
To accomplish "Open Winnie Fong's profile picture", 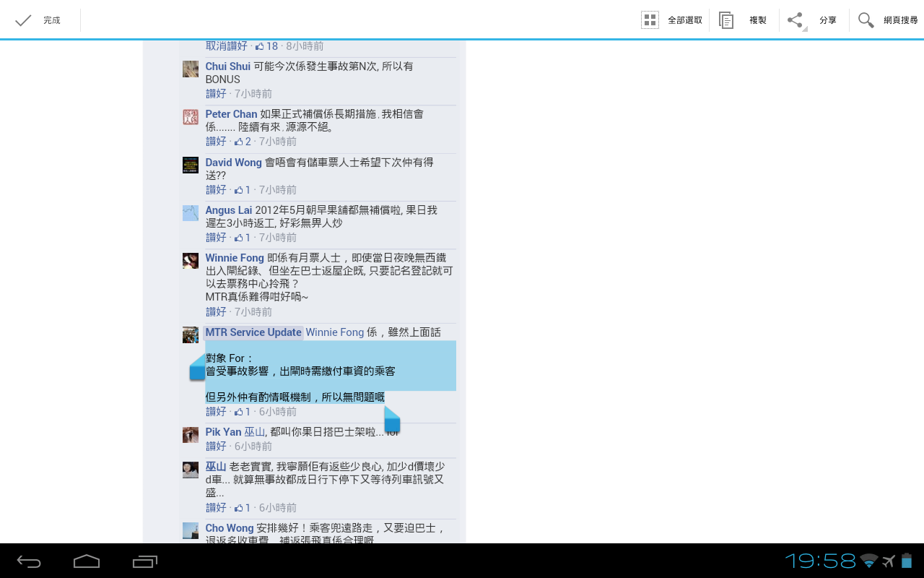I will 191,261.
